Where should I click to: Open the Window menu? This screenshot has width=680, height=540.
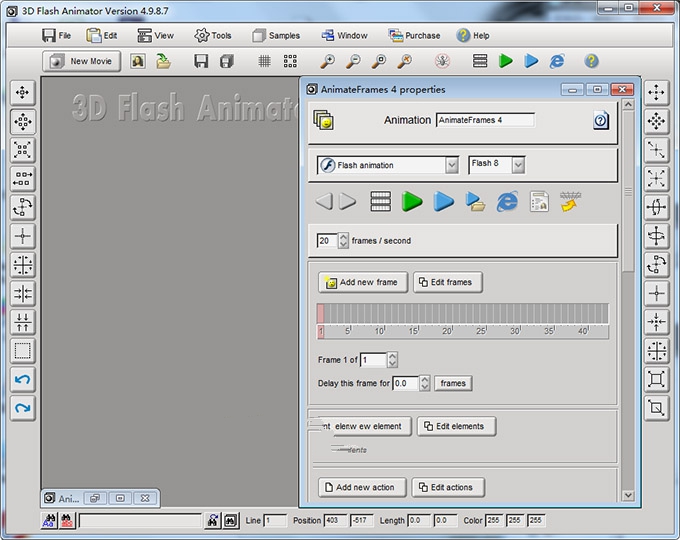coord(344,36)
